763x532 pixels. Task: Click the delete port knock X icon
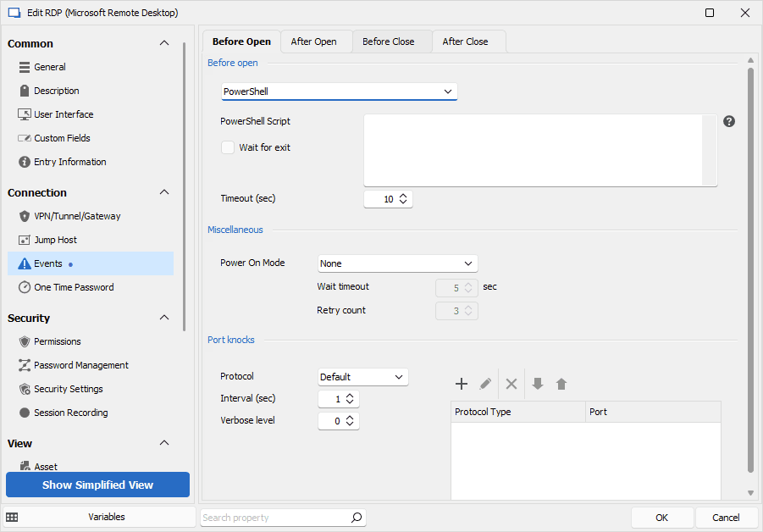pos(511,384)
